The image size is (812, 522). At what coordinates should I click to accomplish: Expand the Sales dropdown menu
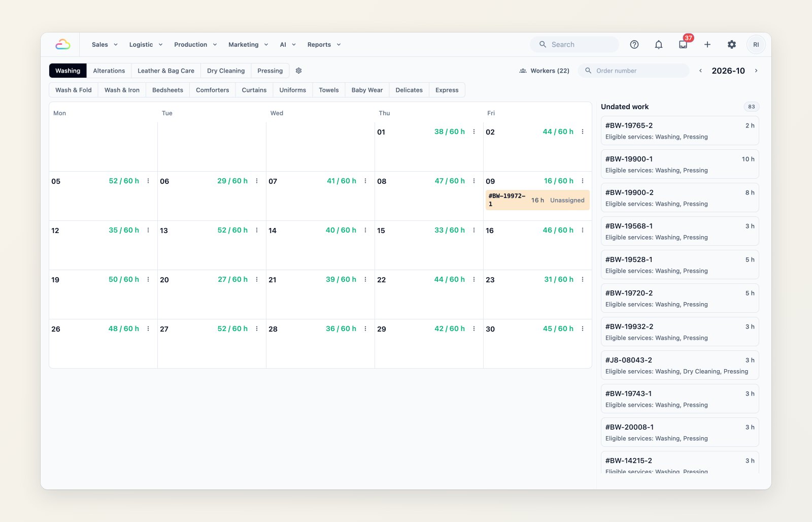(105, 45)
